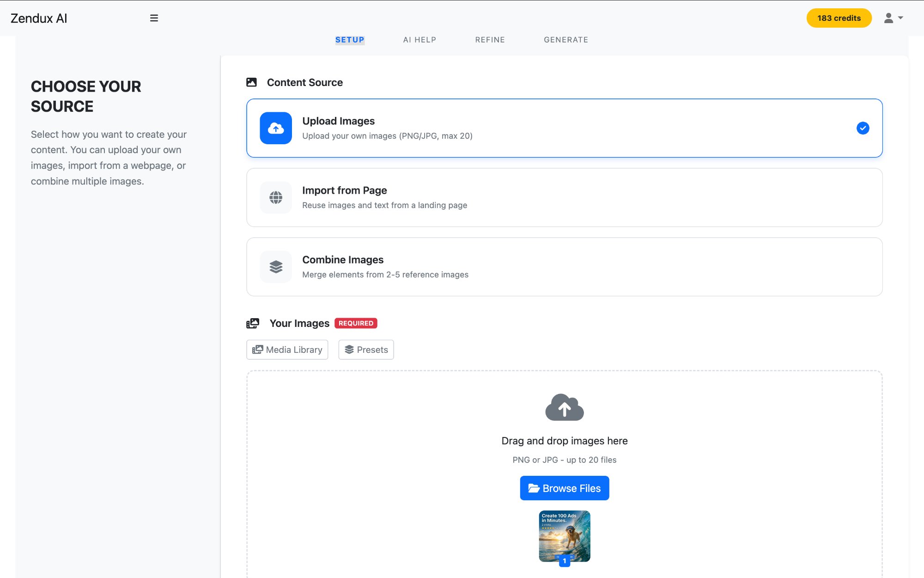Screen dimensions: 924x578
Task: Open the profile dropdown chevron
Action: pos(901,18)
